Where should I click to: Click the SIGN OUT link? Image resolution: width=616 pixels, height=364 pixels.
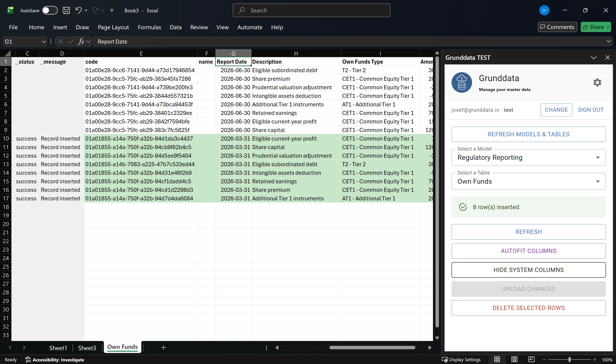[x=591, y=110]
